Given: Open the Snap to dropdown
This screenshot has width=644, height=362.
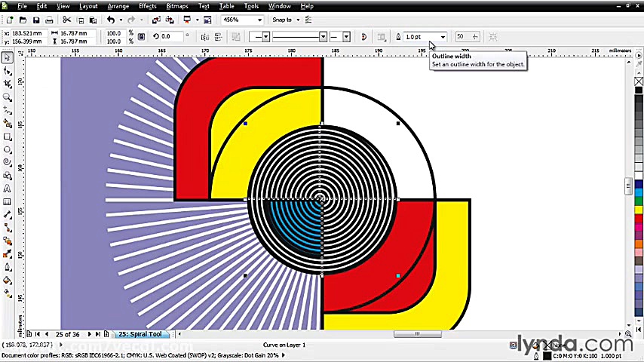Looking at the screenshot, I should pyautogui.click(x=287, y=20).
